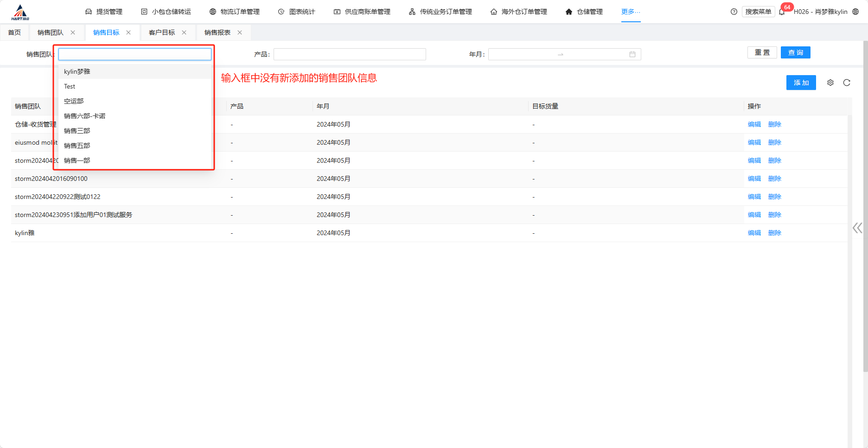
Task: Click the calendar icon in 年月 field
Action: (x=632, y=54)
